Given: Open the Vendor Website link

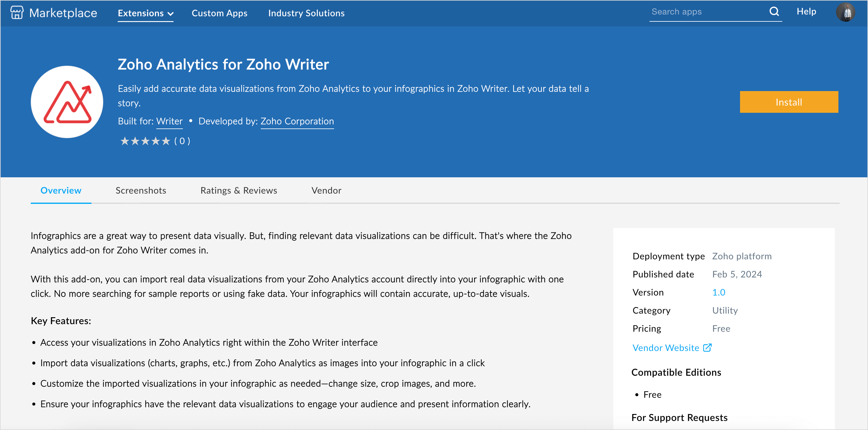Looking at the screenshot, I should pyautogui.click(x=666, y=348).
